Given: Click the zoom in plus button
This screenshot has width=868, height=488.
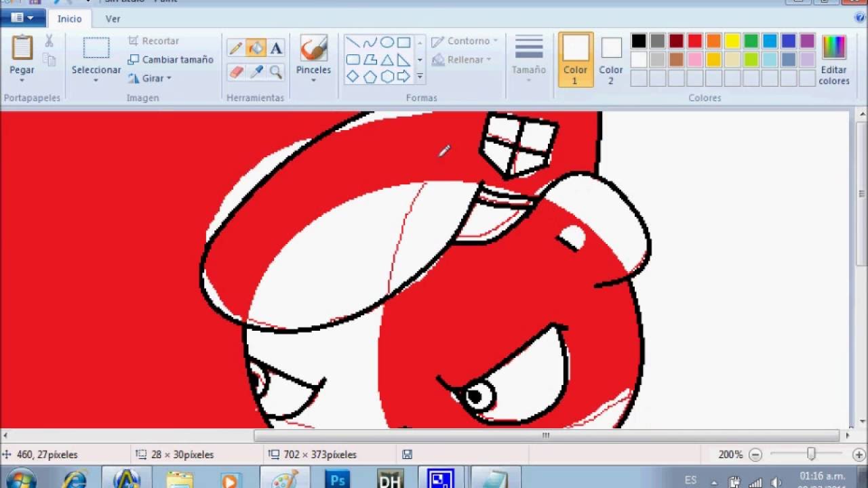Looking at the screenshot, I should coord(859,455).
